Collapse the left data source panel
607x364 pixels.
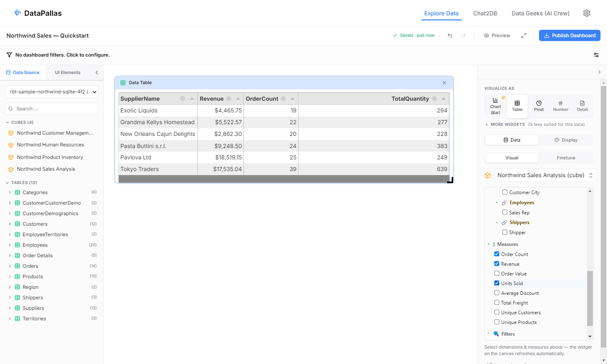[x=97, y=72]
